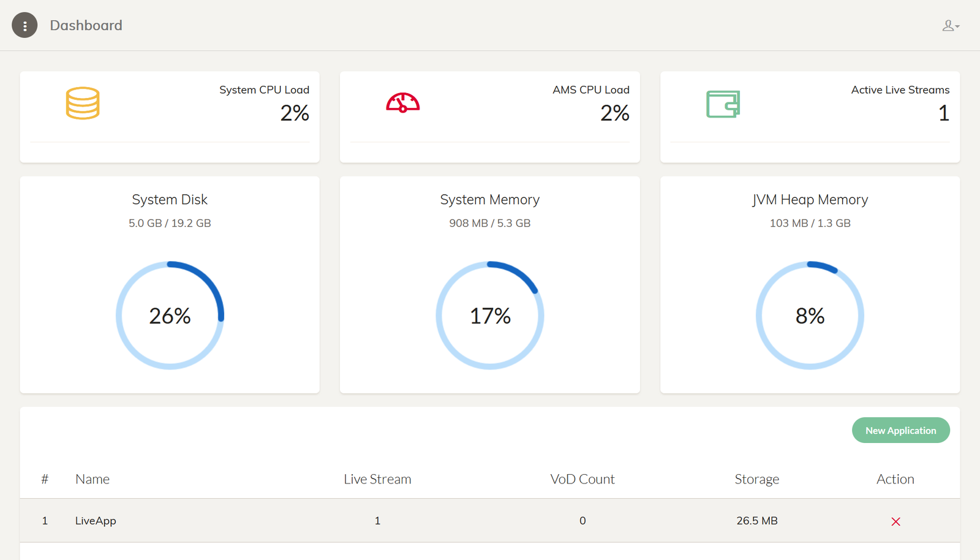The image size is (980, 560).
Task: Open the three-dot sidebar menu button
Action: click(24, 25)
